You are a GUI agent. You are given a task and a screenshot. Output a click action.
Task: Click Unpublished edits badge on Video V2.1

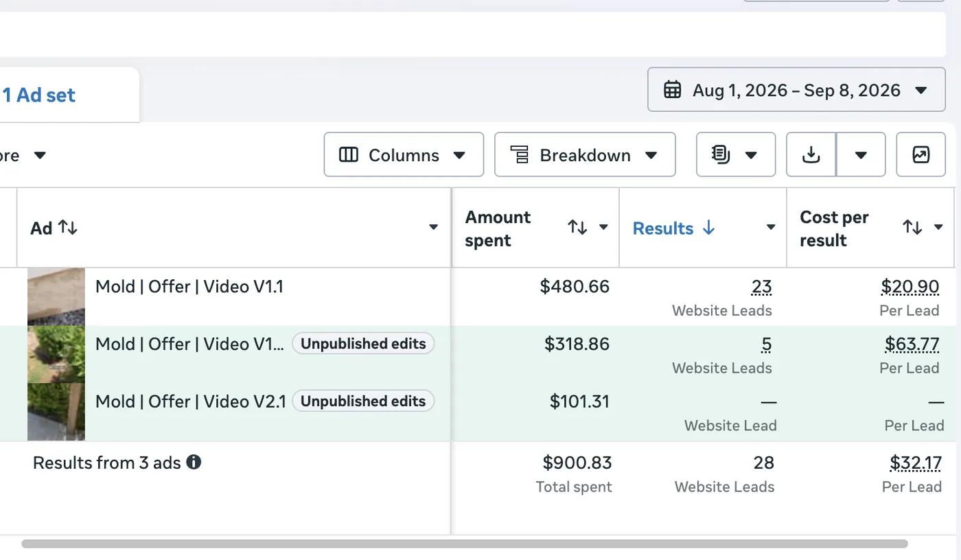(x=363, y=401)
